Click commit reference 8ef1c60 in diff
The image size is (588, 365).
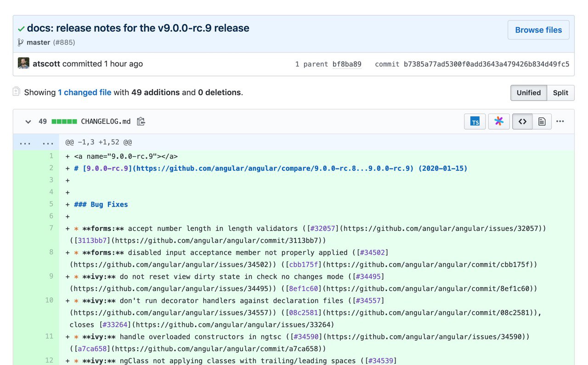click(304, 289)
